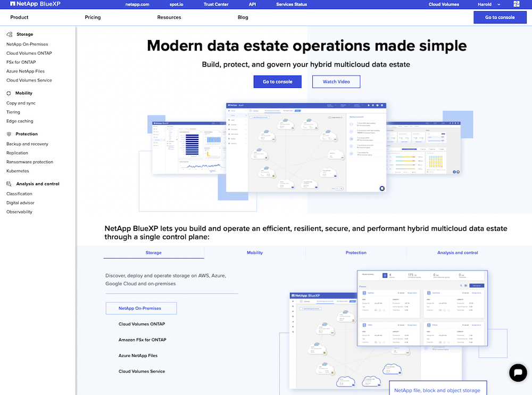Open Cloud Volumes in top bar
Image resolution: width=532 pixels, height=395 pixels.
point(444,4)
